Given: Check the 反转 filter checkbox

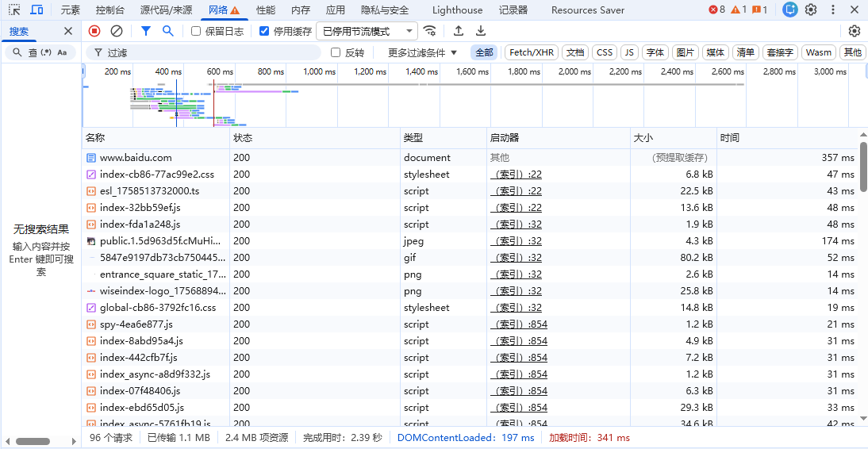Looking at the screenshot, I should (x=336, y=52).
